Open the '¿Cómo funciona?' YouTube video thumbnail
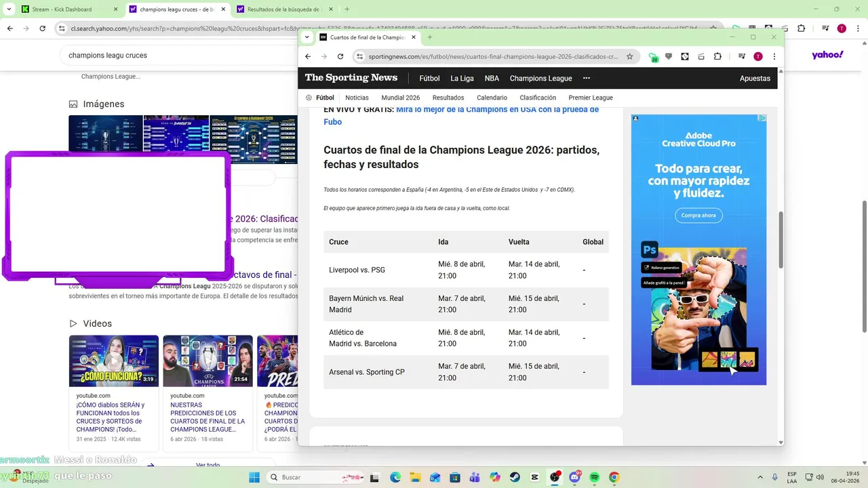The image size is (868, 488). click(113, 361)
